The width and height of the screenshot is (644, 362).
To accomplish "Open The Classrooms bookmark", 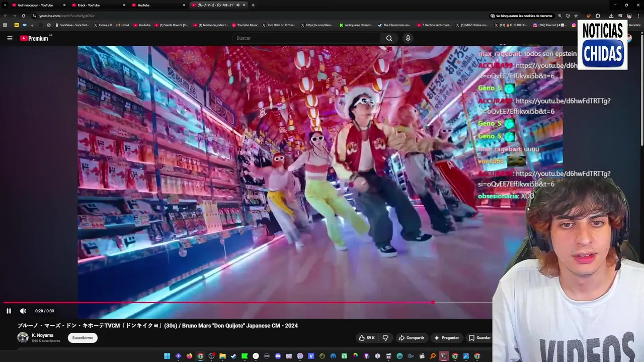I will [x=394, y=25].
